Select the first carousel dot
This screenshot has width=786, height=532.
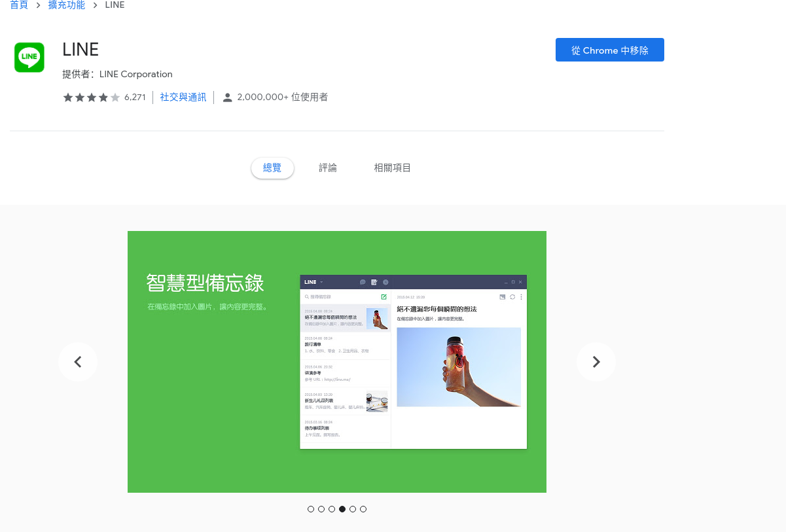pyautogui.click(x=311, y=509)
